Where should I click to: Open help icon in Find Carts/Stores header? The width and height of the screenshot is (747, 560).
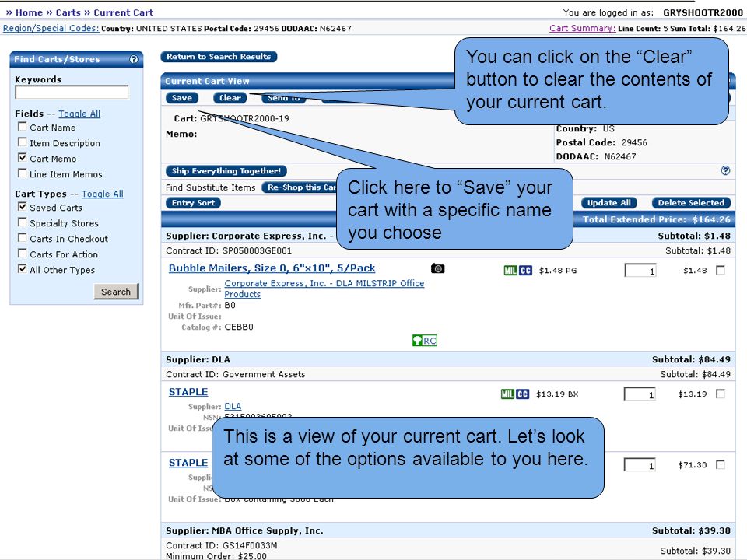(134, 60)
